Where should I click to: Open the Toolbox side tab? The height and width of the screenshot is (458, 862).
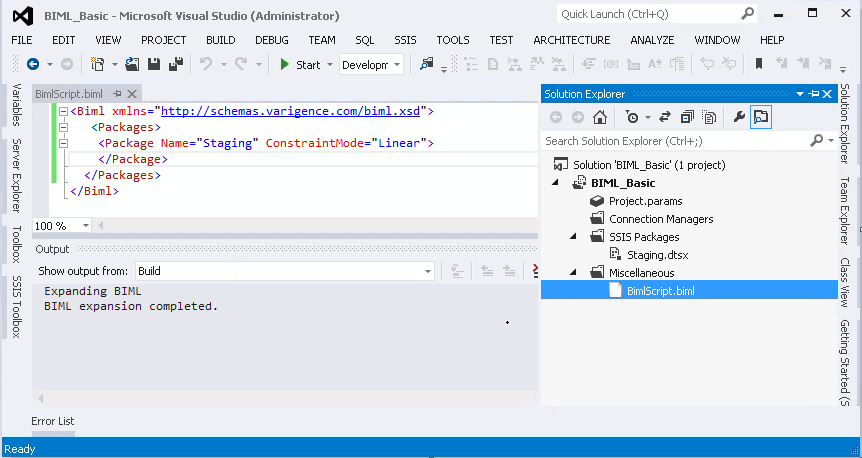pyautogui.click(x=17, y=244)
